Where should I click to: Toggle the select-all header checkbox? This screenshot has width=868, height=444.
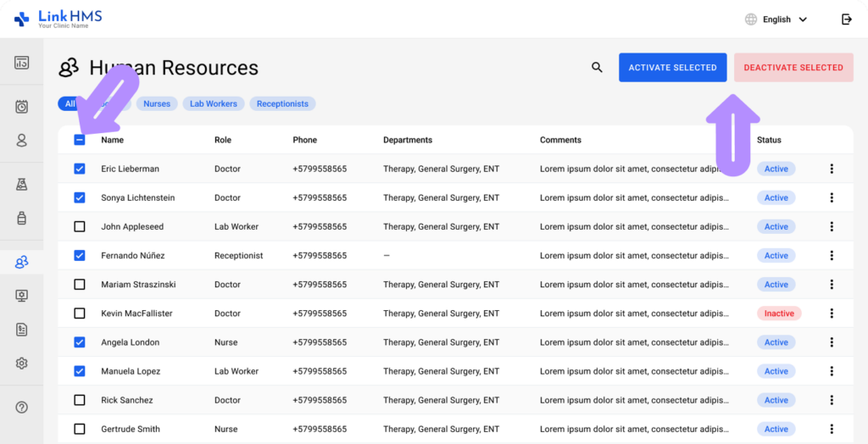coord(80,140)
